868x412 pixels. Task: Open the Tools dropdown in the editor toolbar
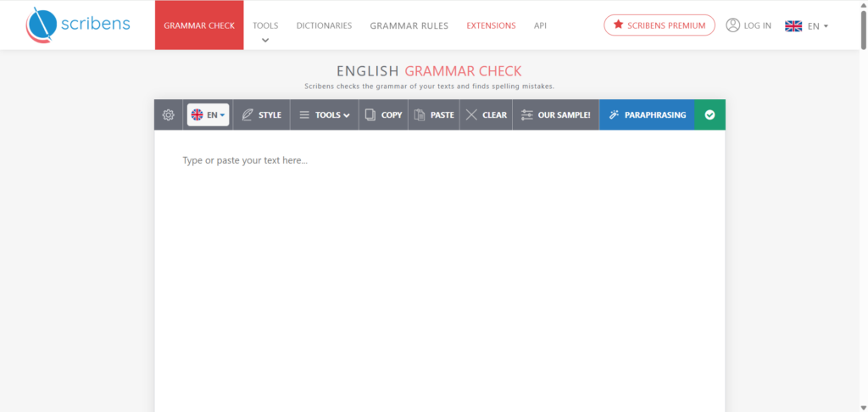324,115
